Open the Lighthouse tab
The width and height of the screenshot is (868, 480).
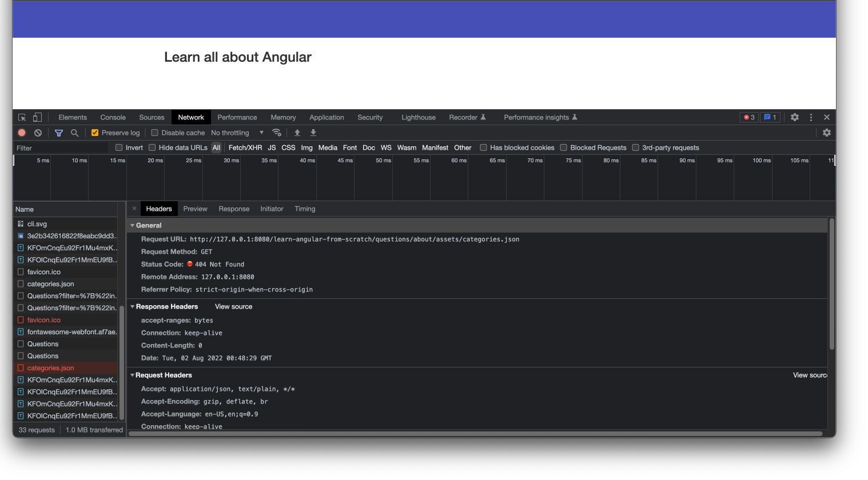[419, 117]
